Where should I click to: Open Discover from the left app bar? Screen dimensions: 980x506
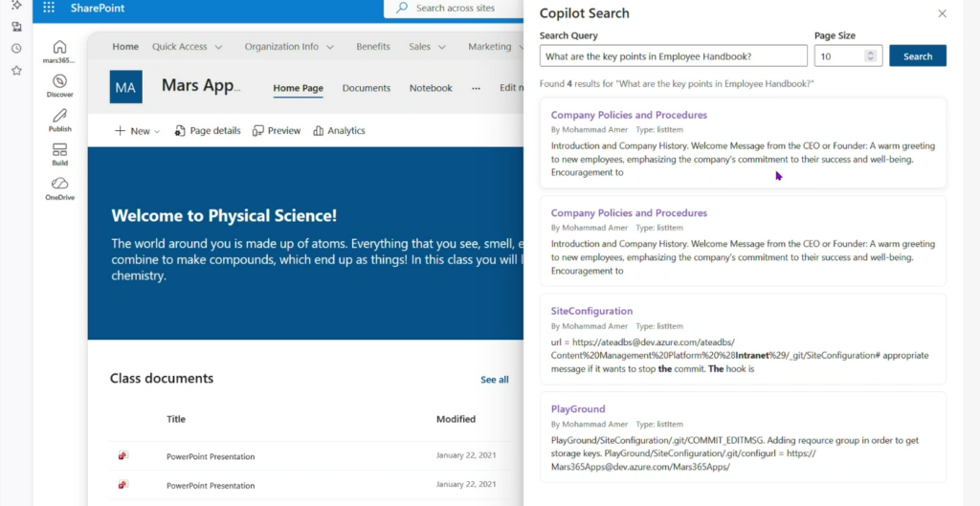click(x=59, y=86)
